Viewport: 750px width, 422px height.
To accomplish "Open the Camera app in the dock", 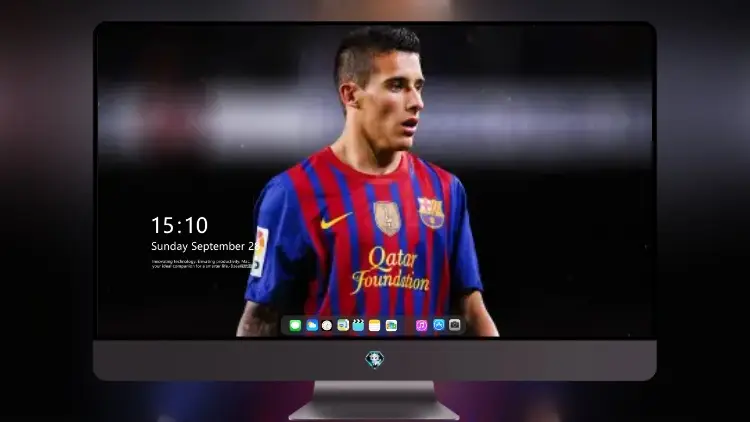I will point(454,325).
